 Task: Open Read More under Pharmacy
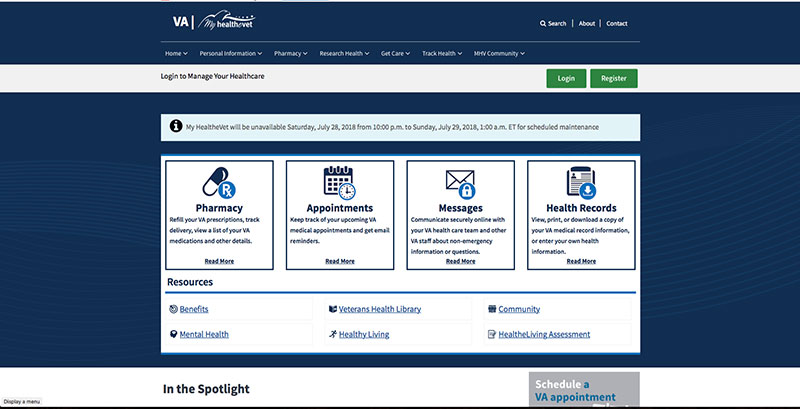(219, 261)
